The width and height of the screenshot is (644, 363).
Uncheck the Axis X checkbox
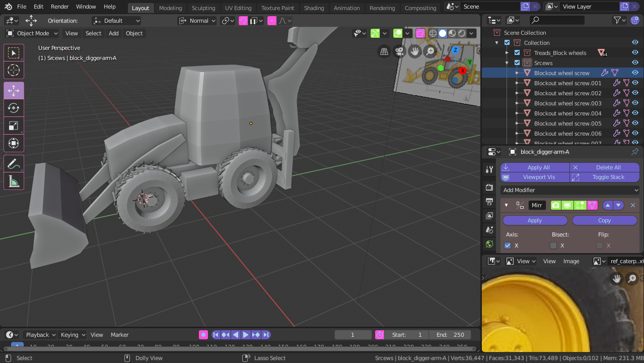[508, 246]
